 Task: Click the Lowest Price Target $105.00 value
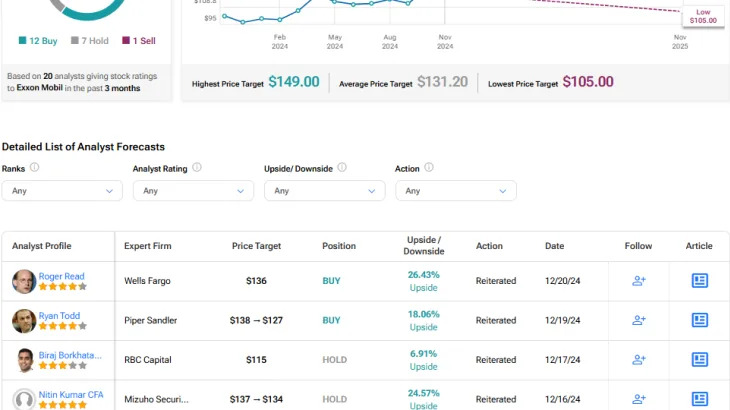pyautogui.click(x=588, y=82)
